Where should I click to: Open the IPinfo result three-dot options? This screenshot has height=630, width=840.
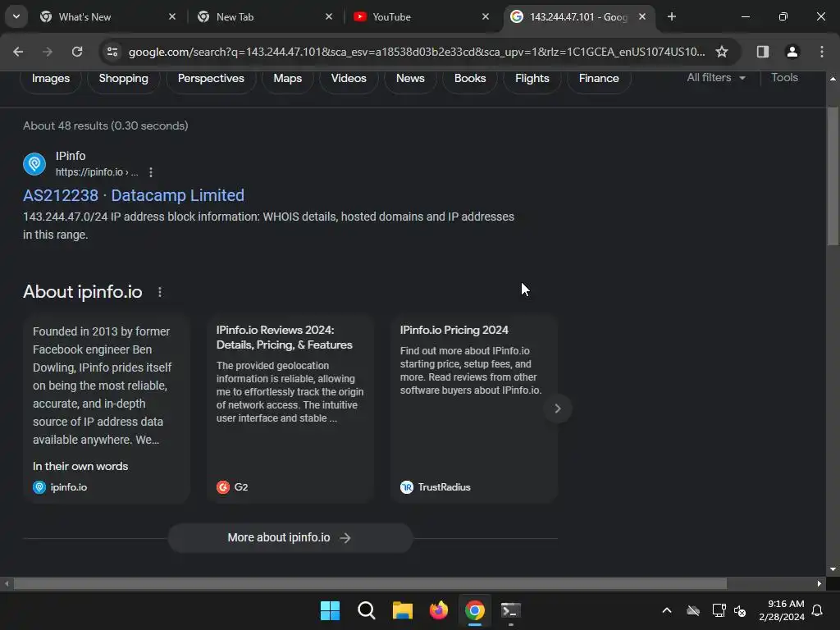[151, 172]
